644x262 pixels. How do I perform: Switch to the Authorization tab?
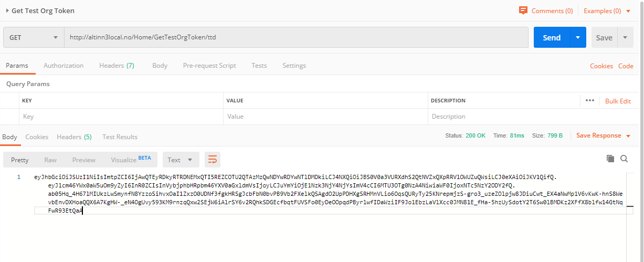(64, 66)
